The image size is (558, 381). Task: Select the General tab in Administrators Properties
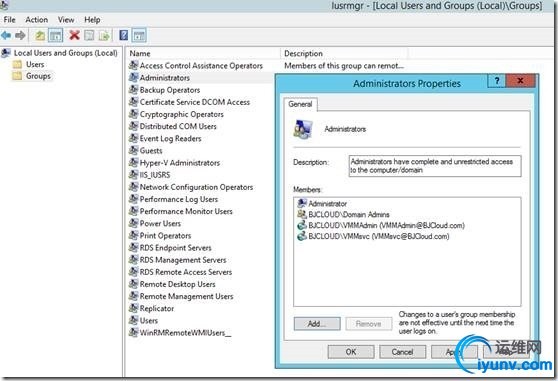[x=300, y=104]
